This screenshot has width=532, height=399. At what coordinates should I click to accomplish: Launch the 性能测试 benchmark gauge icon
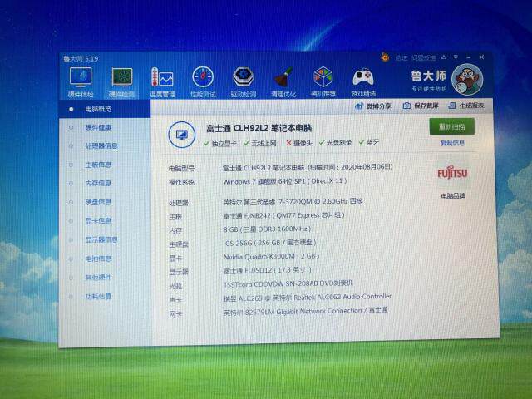(203, 82)
